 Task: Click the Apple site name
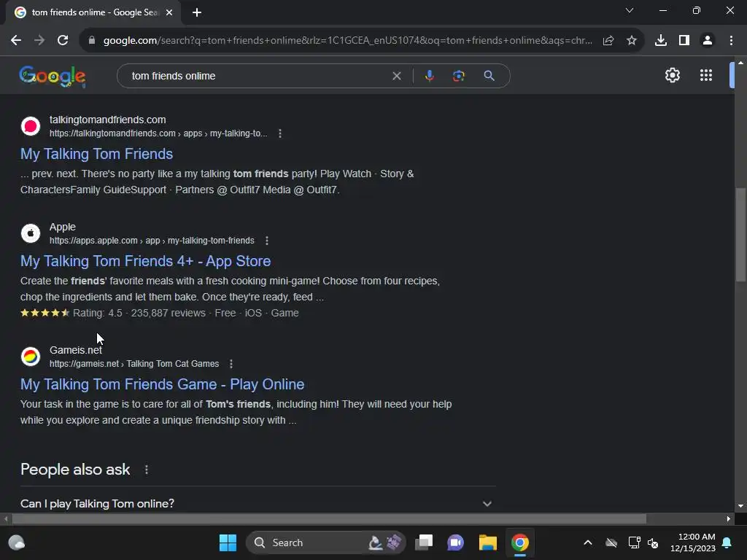coord(63,227)
